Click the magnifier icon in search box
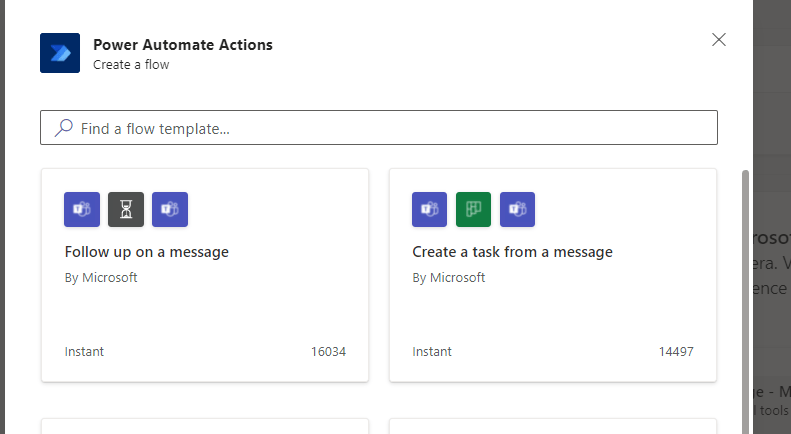 point(63,128)
